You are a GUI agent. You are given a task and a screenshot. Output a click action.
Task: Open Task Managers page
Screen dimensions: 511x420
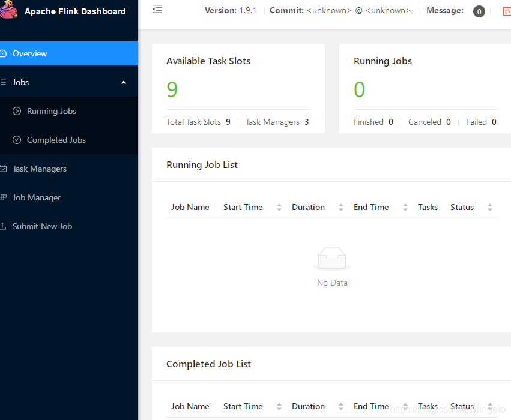click(x=68, y=169)
